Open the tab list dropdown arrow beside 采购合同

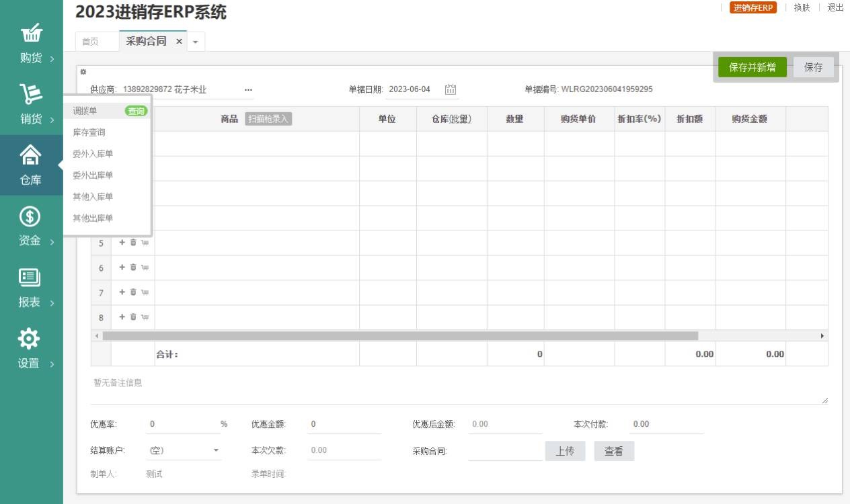pos(196,42)
